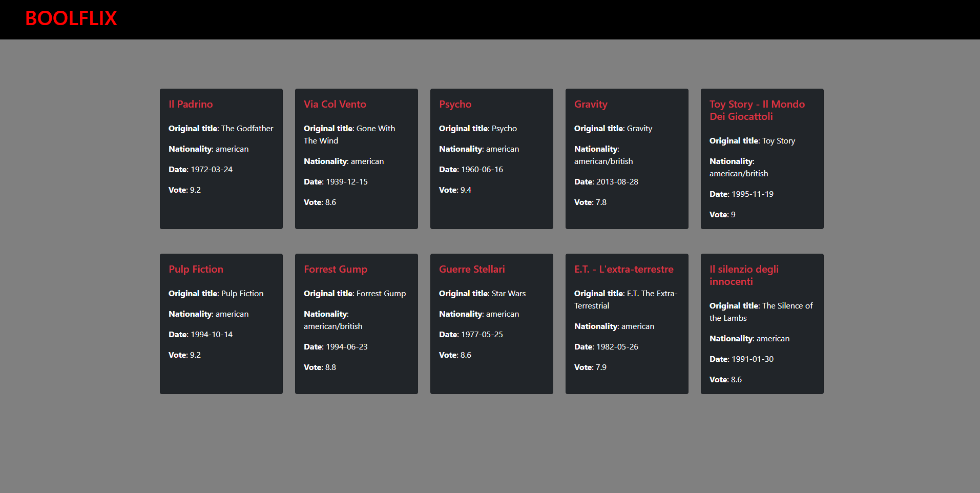980x493 pixels.
Task: Open the Il silenzio degli innocenti card
Action: pyautogui.click(x=762, y=324)
